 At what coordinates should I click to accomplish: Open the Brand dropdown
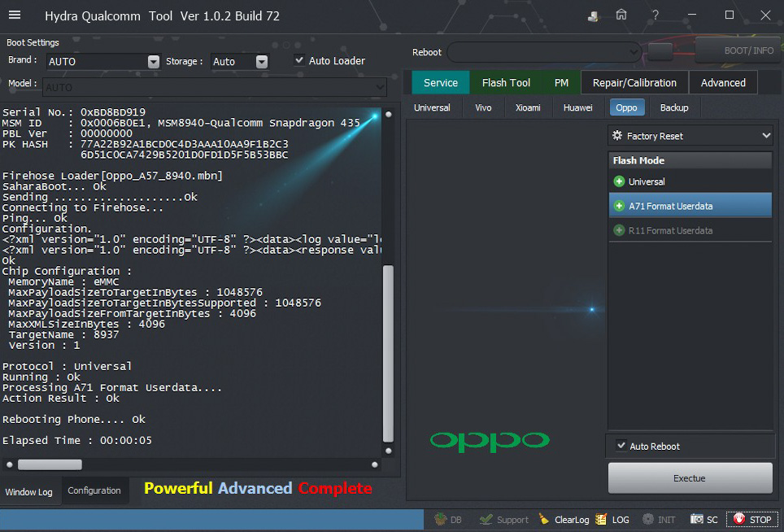[154, 62]
